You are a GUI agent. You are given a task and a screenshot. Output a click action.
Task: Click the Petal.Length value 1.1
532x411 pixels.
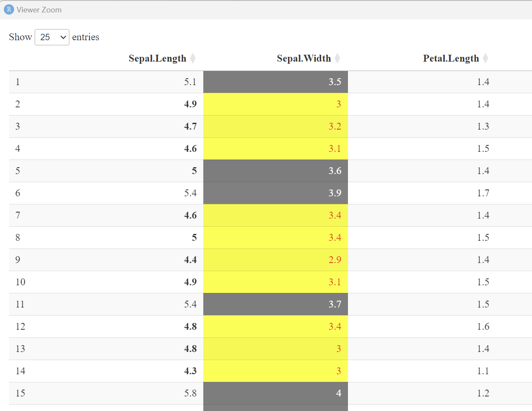coord(483,371)
